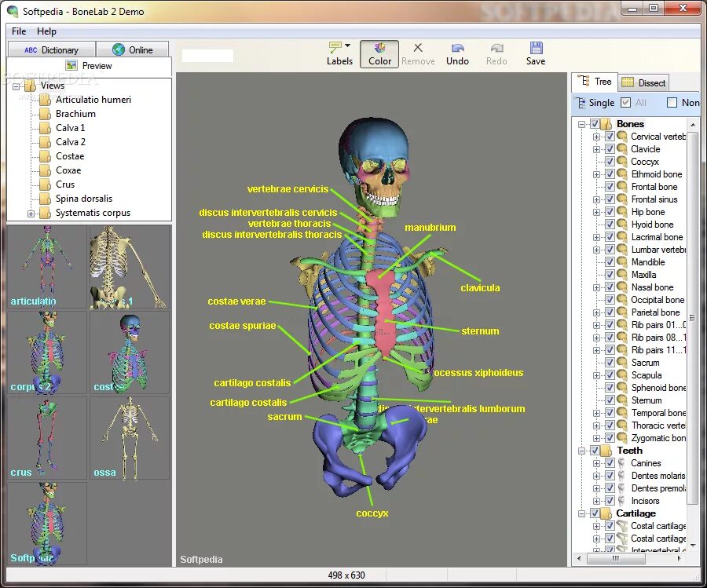This screenshot has width=707, height=588.
Task: Open the Help menu
Action: [46, 31]
